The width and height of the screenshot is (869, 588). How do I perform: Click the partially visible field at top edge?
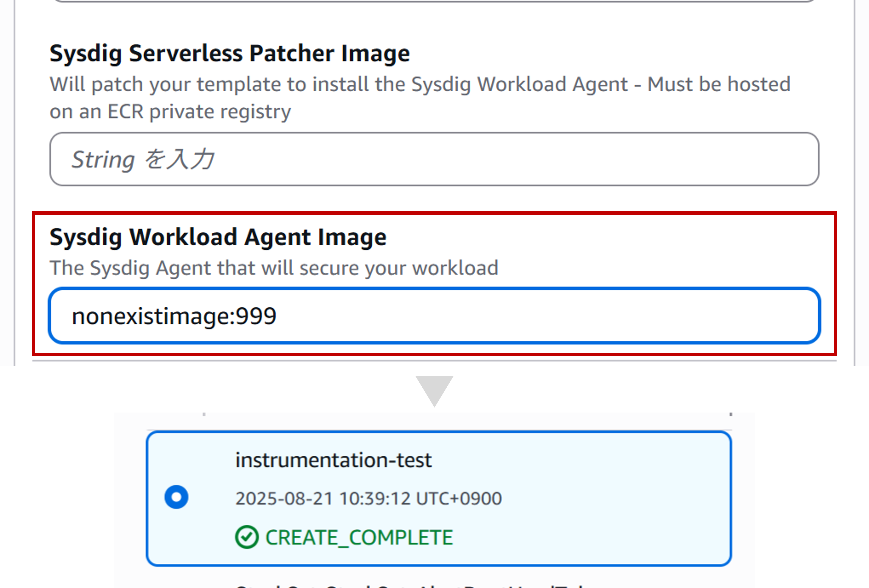coord(434,1)
